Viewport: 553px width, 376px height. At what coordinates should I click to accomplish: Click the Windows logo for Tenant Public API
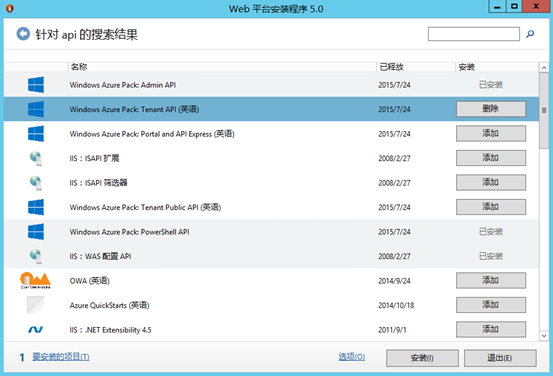36,207
